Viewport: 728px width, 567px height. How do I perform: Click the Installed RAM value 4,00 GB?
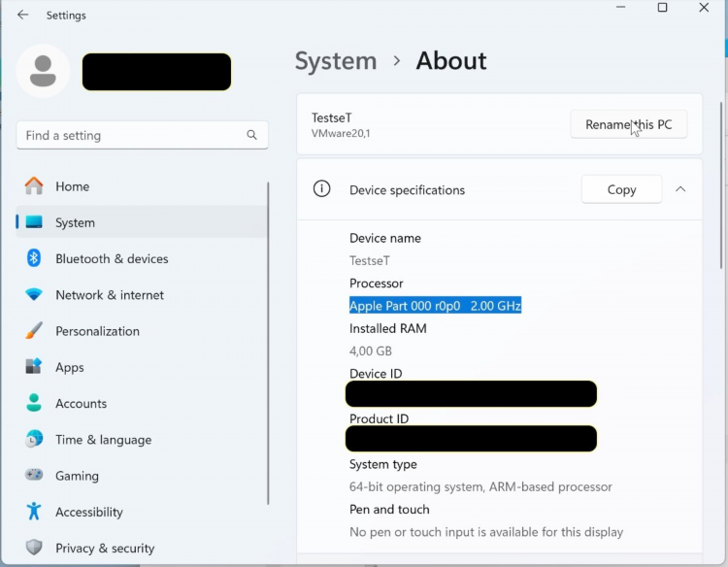pos(371,350)
